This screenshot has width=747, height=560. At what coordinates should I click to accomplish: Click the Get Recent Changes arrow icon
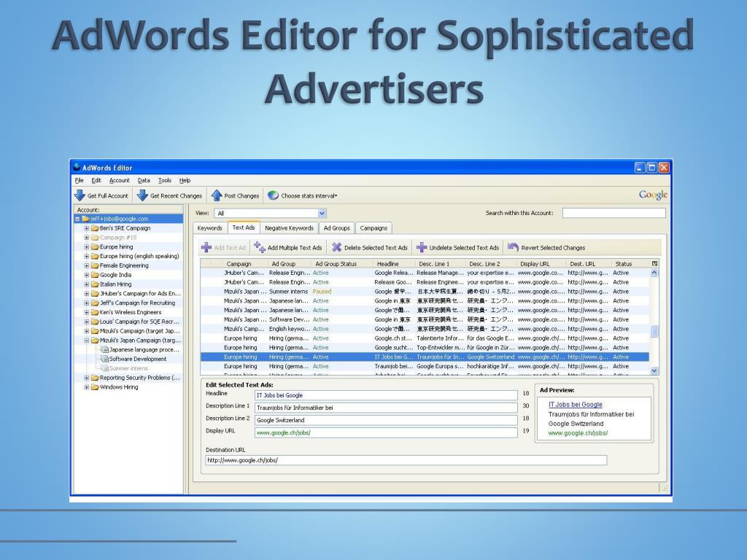click(142, 195)
